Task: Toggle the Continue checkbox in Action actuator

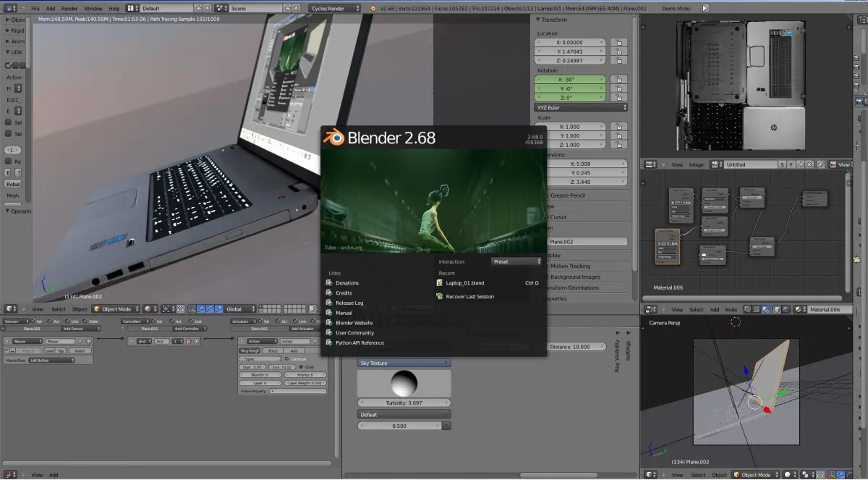Action: click(x=286, y=359)
